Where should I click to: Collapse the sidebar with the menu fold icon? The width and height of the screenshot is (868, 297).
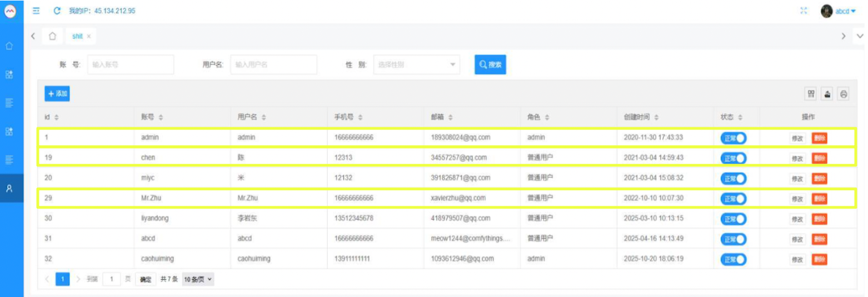[37, 11]
